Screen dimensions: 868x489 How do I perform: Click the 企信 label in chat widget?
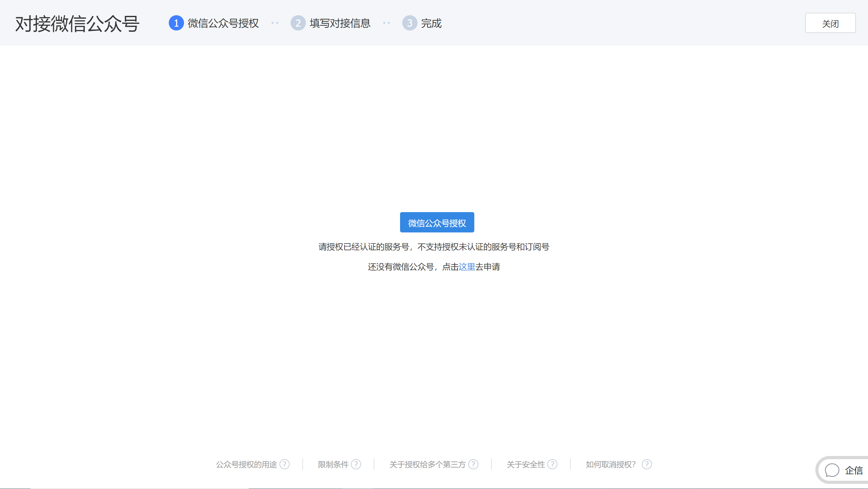(x=853, y=470)
